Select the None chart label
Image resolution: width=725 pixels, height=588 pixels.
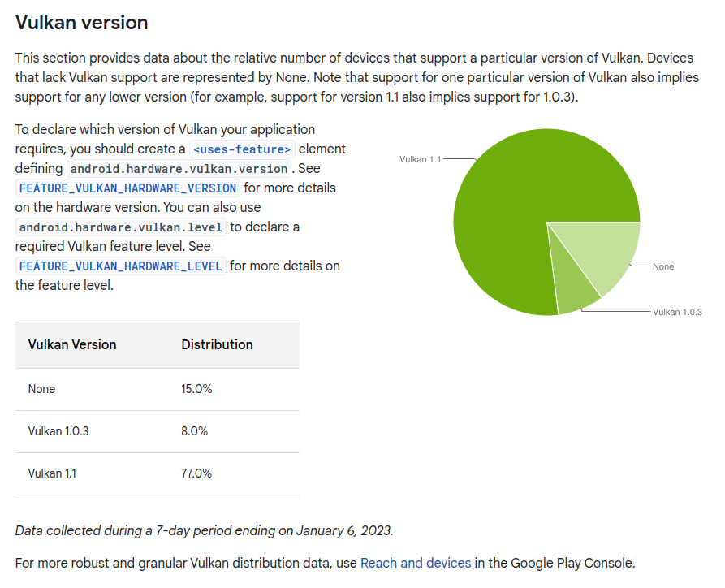point(663,266)
